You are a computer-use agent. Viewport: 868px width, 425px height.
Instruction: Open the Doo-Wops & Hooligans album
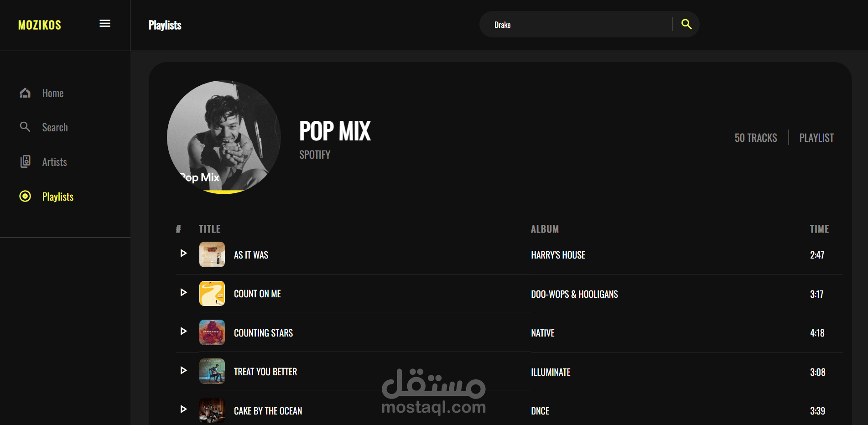coord(574,294)
